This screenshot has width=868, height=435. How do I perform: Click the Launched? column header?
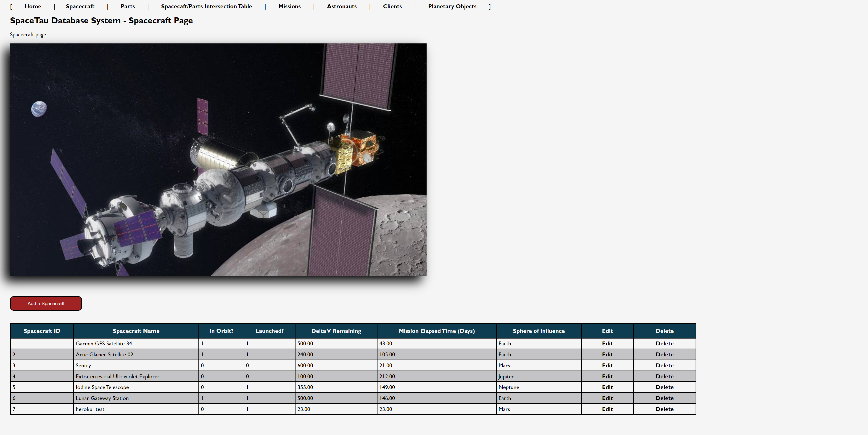[269, 331]
